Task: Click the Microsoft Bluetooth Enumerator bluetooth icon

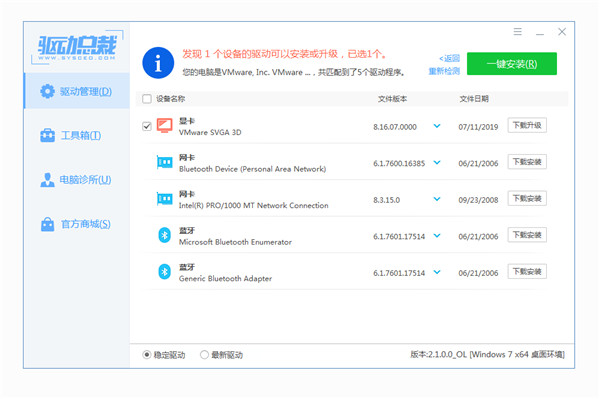Action: [165, 235]
